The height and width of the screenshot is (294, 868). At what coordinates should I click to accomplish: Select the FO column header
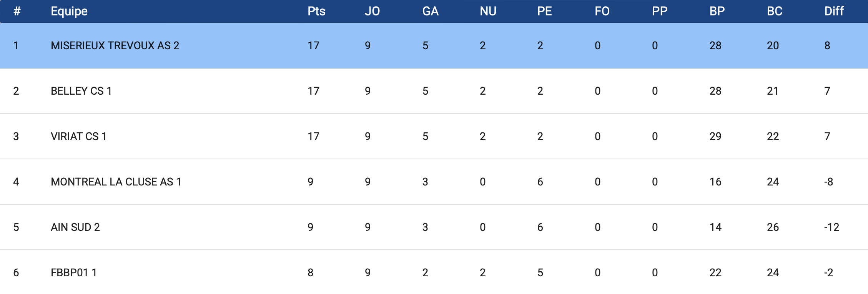coord(602,11)
